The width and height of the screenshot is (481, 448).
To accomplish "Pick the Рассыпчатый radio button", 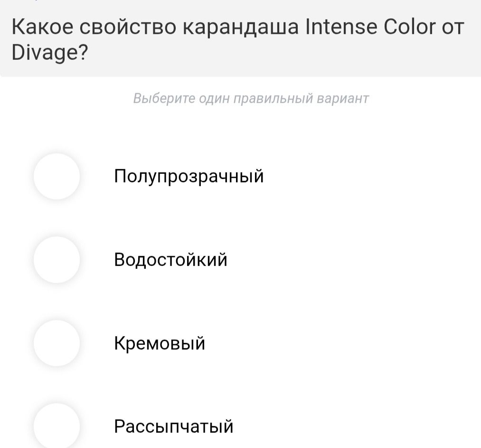I will click(57, 426).
